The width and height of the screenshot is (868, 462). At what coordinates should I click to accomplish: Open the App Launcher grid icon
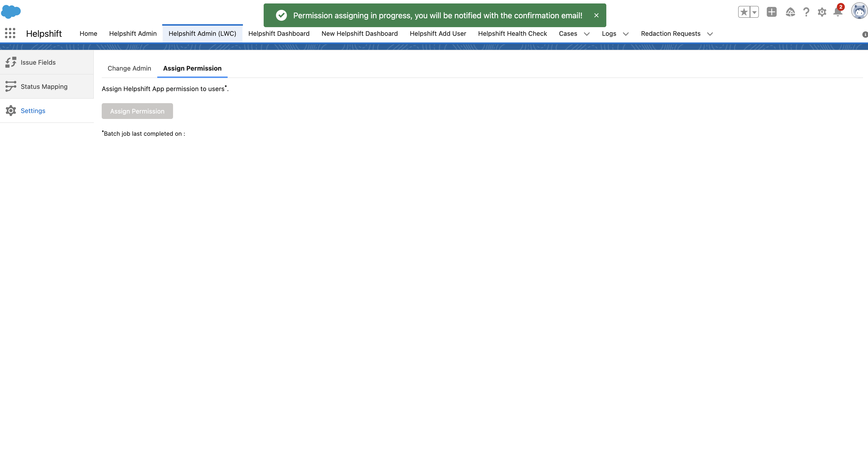pos(10,33)
